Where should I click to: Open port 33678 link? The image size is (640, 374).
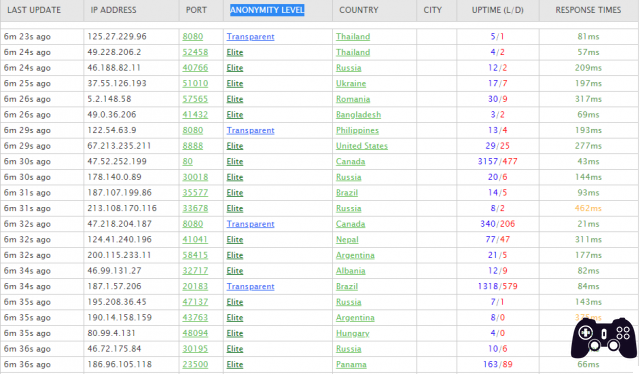coord(195,208)
